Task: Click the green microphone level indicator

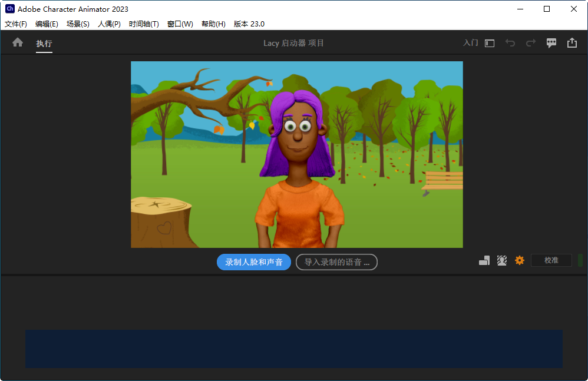Action: (x=580, y=260)
